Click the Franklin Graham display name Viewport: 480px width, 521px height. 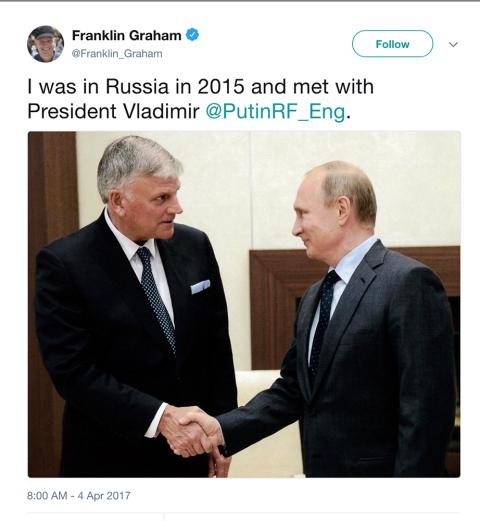pos(127,35)
